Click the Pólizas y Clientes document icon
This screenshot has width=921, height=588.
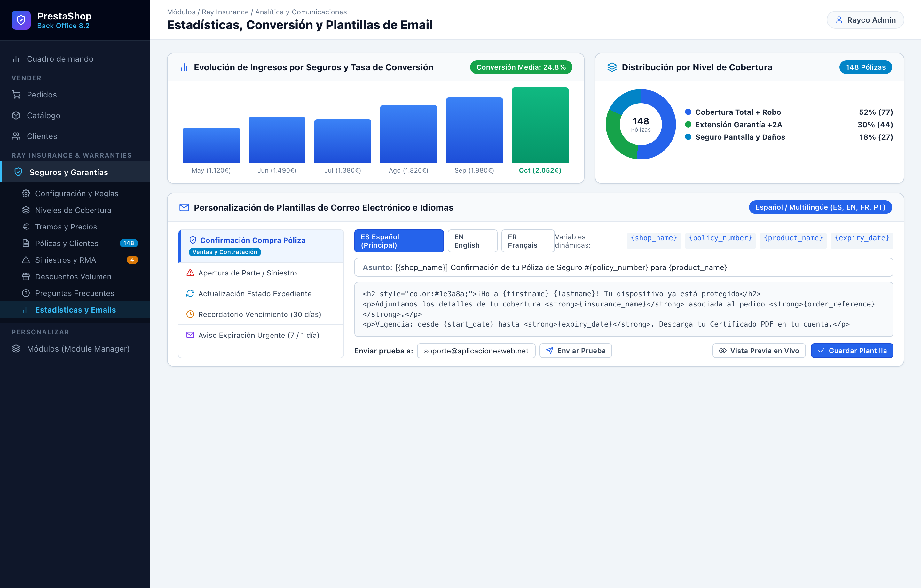pos(26,243)
